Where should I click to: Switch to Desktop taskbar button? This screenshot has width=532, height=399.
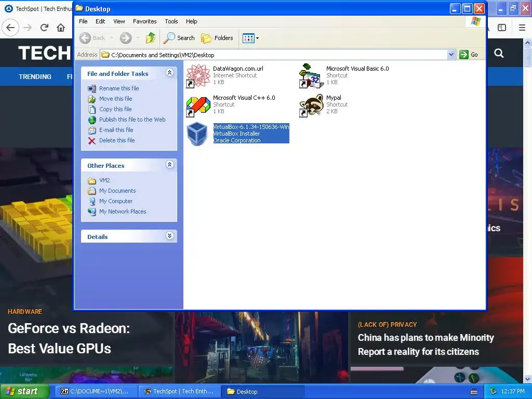(x=262, y=391)
